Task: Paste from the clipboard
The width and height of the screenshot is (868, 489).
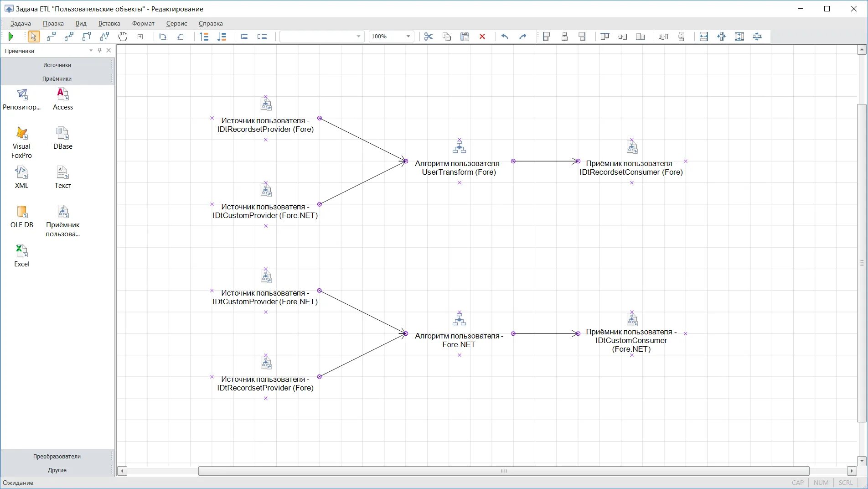Action: click(465, 36)
